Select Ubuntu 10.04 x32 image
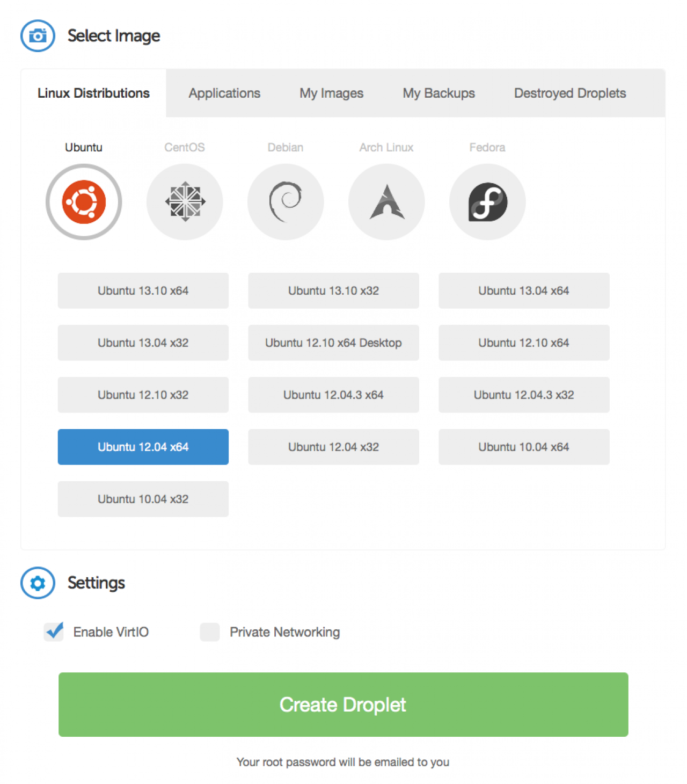 [143, 499]
